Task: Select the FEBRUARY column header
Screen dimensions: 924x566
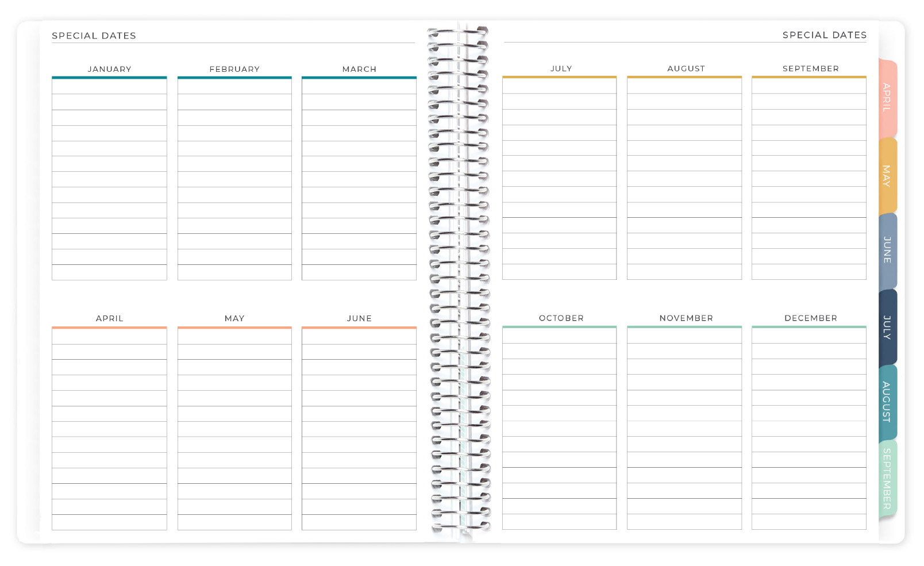Action: click(x=234, y=68)
